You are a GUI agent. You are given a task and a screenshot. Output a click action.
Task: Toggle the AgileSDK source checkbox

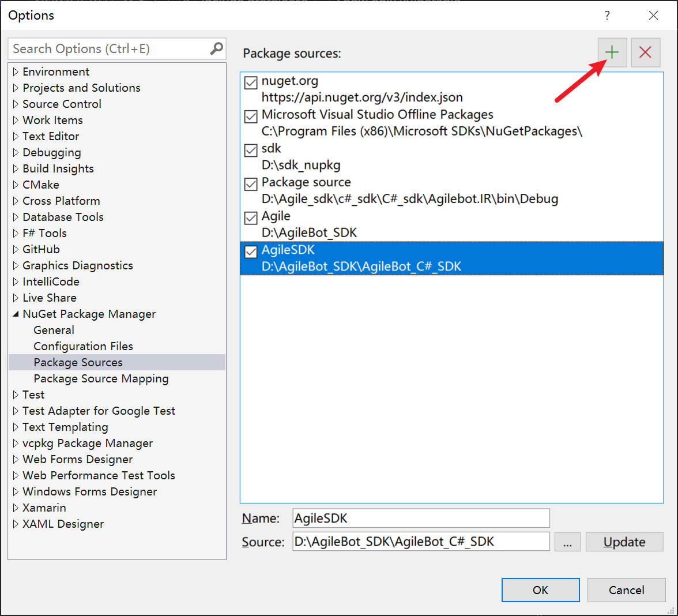coord(251,252)
